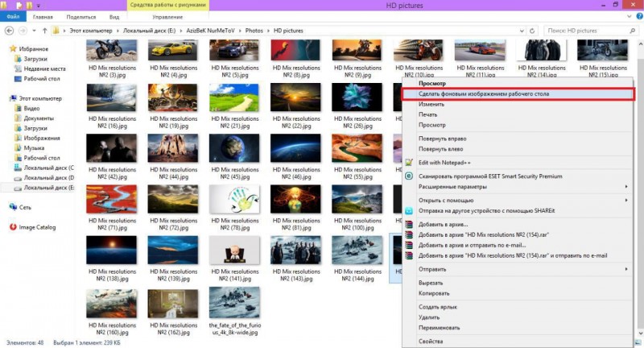
Task: Open Документы folder in sidebar
Action: pos(39,118)
